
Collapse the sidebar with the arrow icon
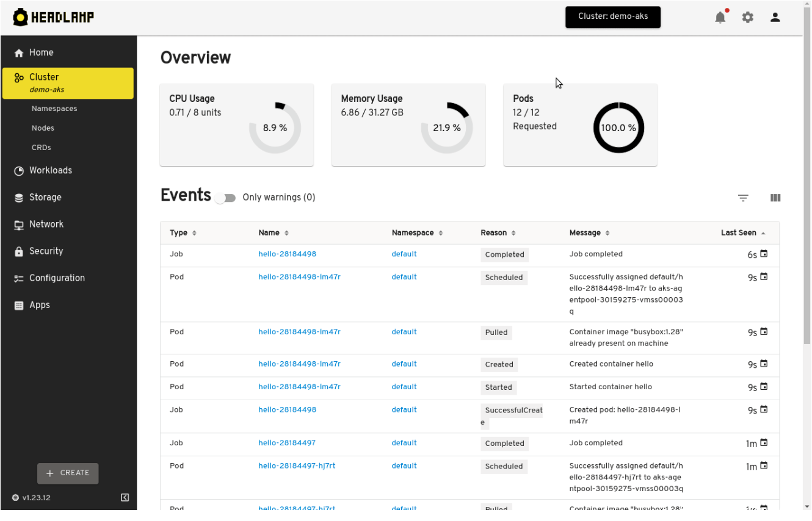coord(125,498)
